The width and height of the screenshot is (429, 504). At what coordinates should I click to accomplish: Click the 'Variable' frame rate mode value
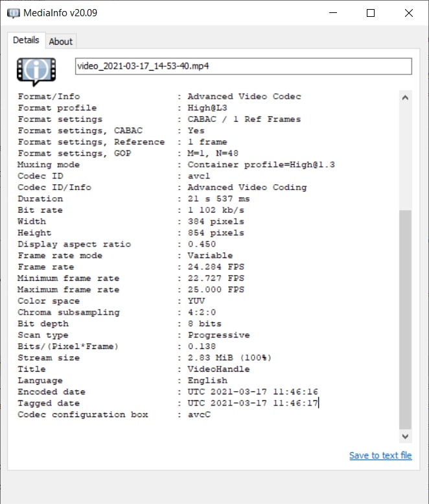(211, 256)
